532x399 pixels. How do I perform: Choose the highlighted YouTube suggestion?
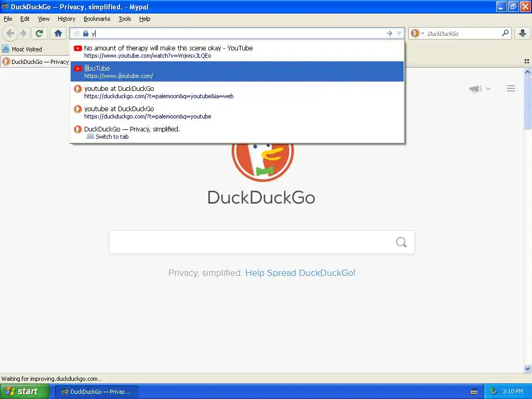coord(237,72)
